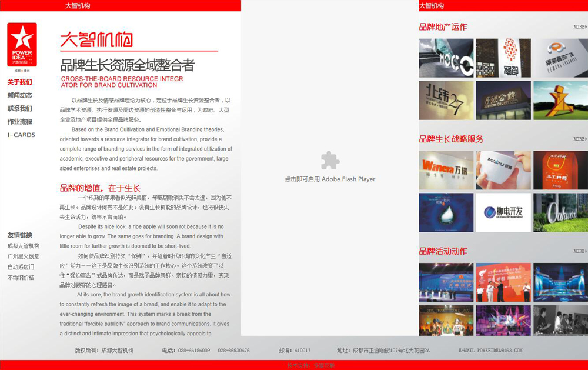Viewport: 588px width, 370px height.
Task: Click the 邮编 610017 text
Action: coord(295,351)
